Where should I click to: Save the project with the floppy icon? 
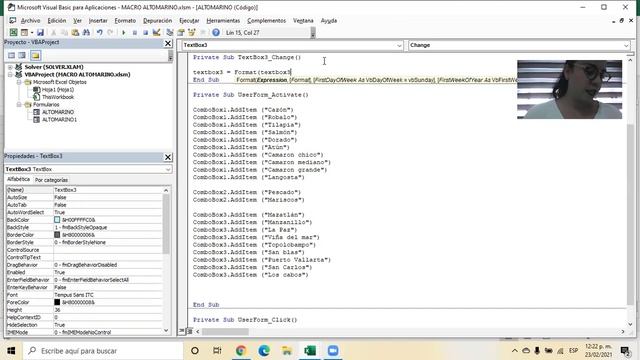(40, 32)
